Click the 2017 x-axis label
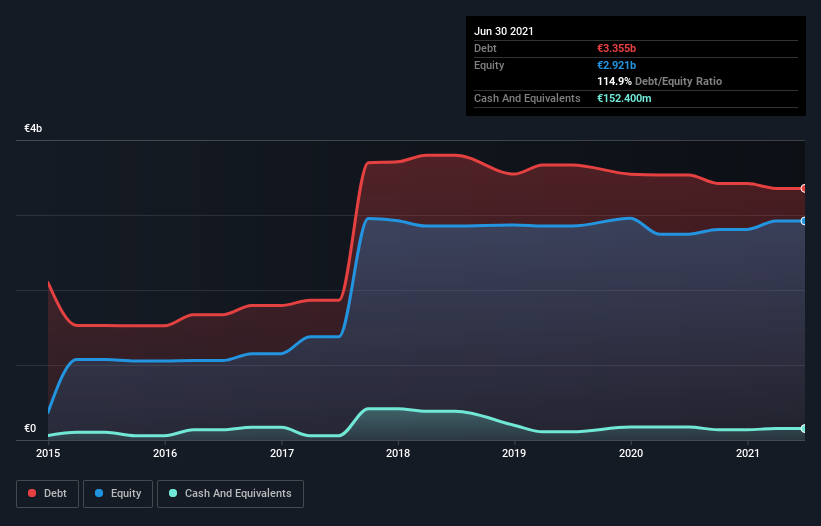This screenshot has width=821, height=526. pyautogui.click(x=282, y=453)
